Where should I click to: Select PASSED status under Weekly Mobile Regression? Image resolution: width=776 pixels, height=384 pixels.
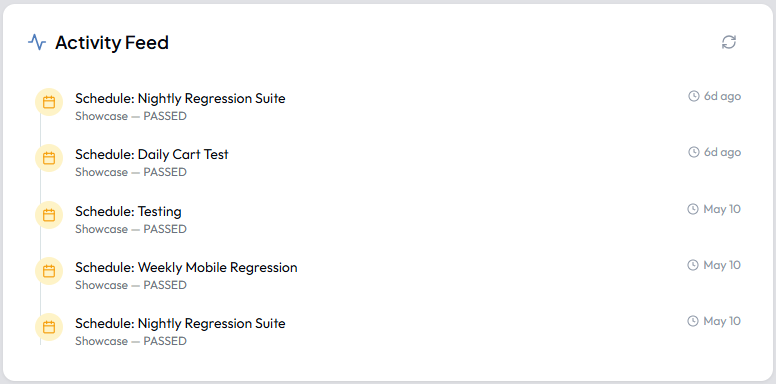(165, 285)
